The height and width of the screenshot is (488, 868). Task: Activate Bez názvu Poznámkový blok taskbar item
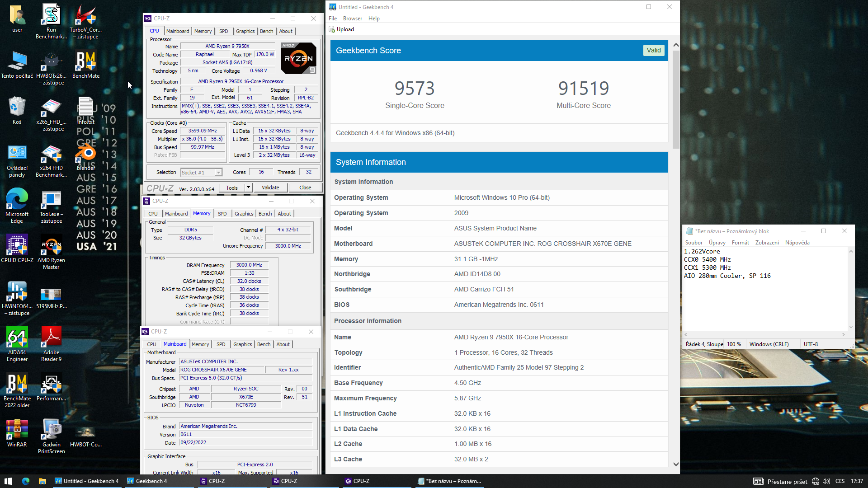(450, 481)
